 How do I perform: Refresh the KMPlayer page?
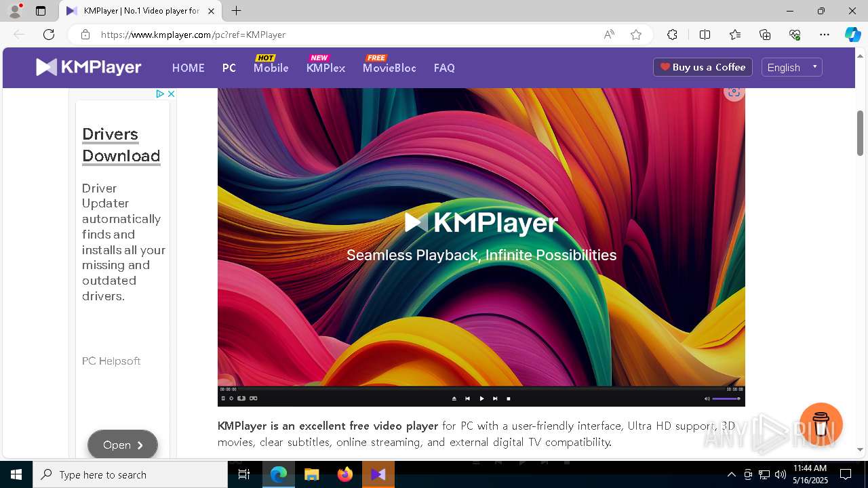coord(49,35)
